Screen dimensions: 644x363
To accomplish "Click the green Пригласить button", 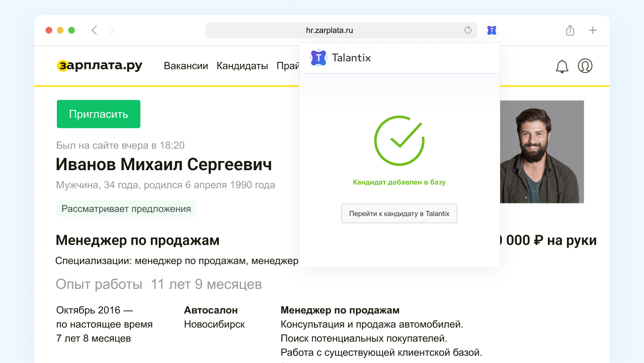I will coord(99,114).
